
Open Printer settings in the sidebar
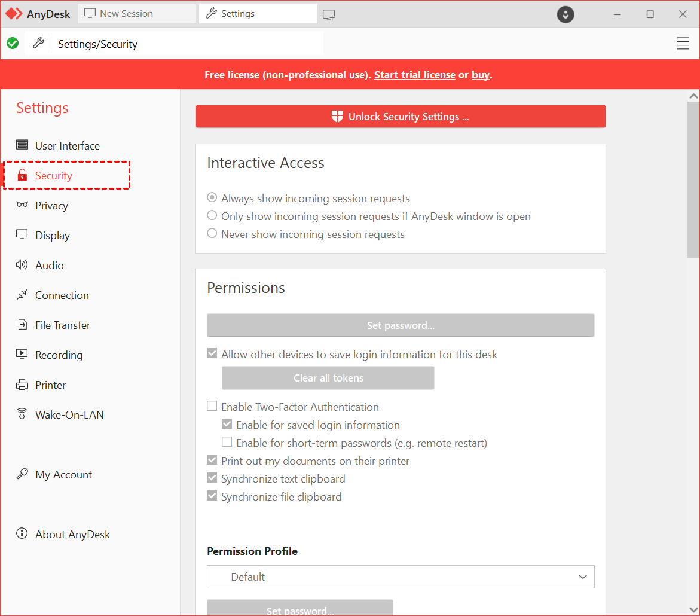coord(50,385)
